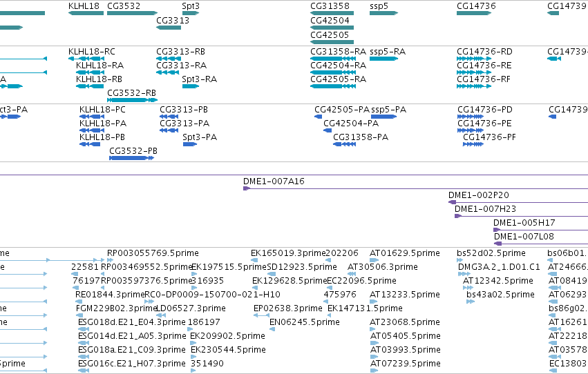The image size is (588, 374).
Task: Select EST bs43a02.5prime
Action: tap(471, 302)
